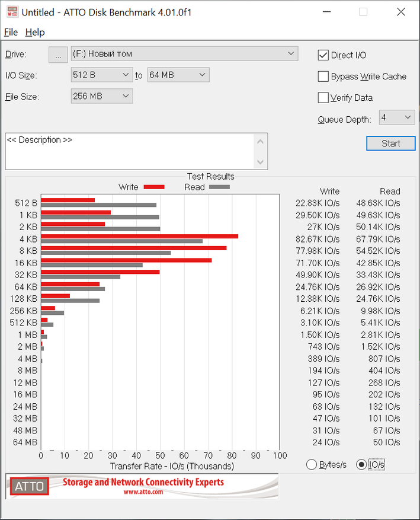Open the maximum I/O Size 64 MB dropdown

(178, 75)
